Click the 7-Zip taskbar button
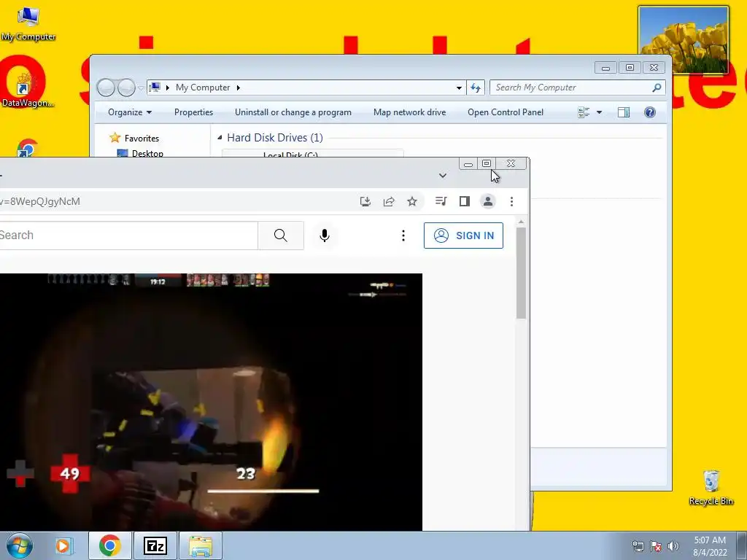 click(155, 545)
